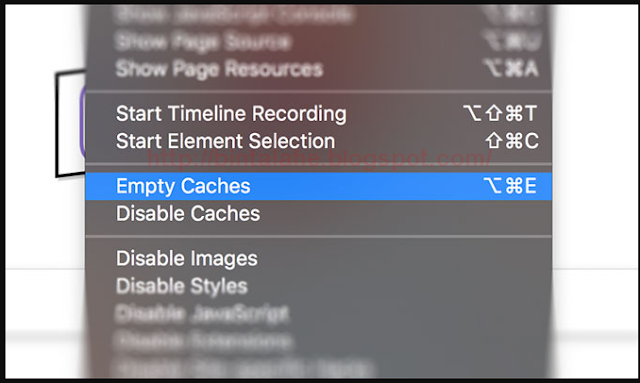640x383 pixels.
Task: Click the blurred Disable JavaScript entry
Action: point(318,313)
